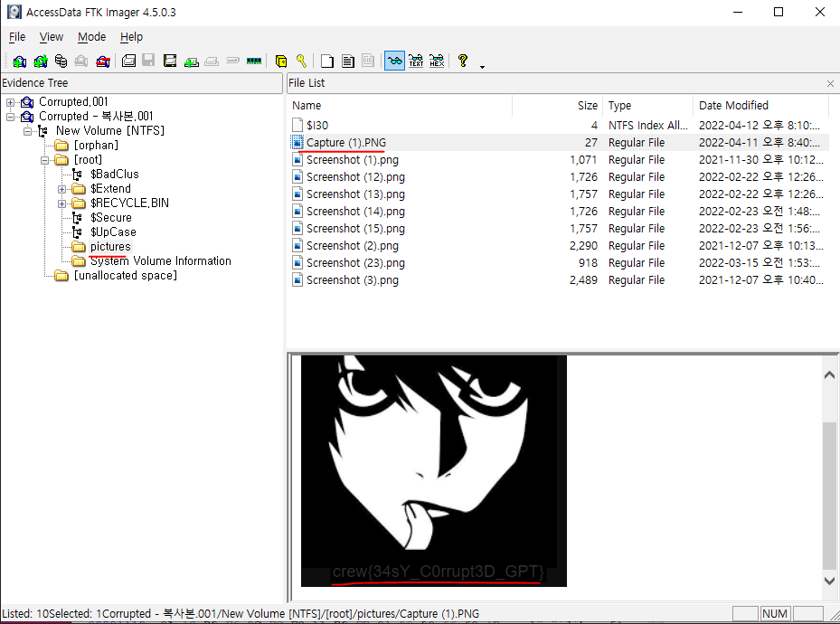Expand the $Extend folder

pos(61,188)
